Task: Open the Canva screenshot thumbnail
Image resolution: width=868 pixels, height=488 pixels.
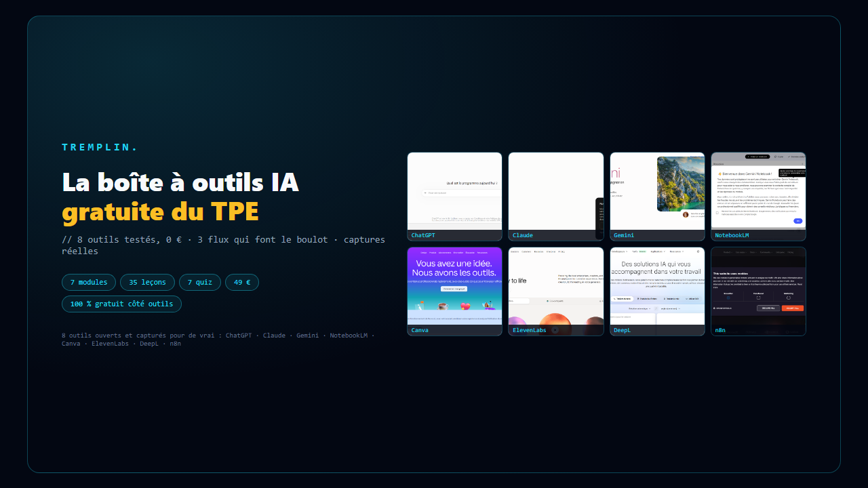Action: click(x=454, y=291)
